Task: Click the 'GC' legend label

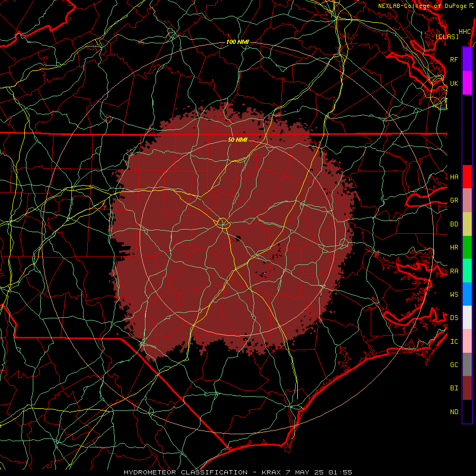Action: [x=454, y=364]
